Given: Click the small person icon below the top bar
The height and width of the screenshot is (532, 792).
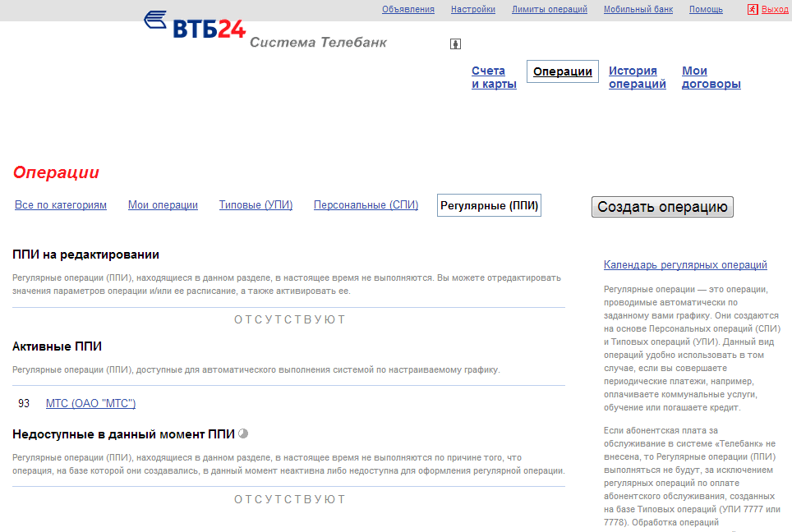Looking at the screenshot, I should tap(455, 44).
